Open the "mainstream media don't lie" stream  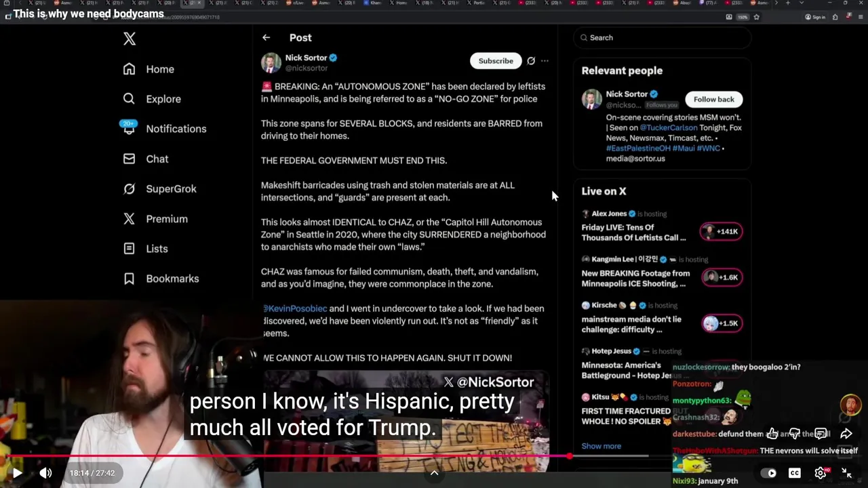[x=631, y=324]
